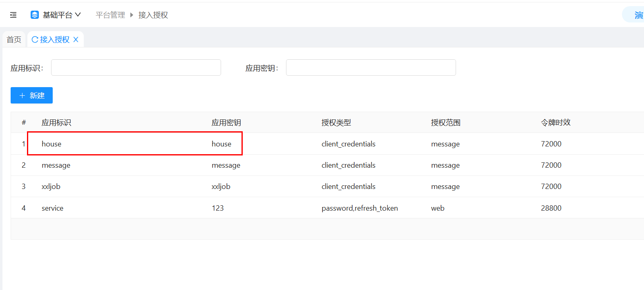Click 平台管理 in the breadcrumb

pyautogui.click(x=110, y=15)
